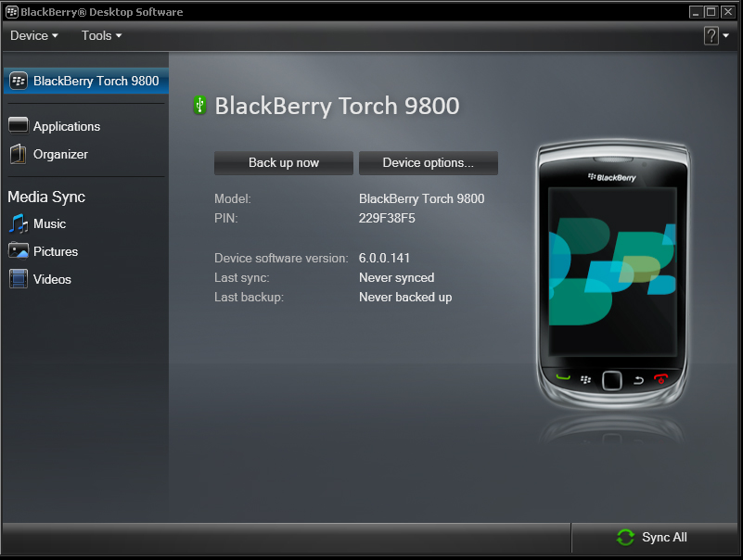
Task: Open Applications via its sidebar icon
Action: pyautogui.click(x=19, y=126)
